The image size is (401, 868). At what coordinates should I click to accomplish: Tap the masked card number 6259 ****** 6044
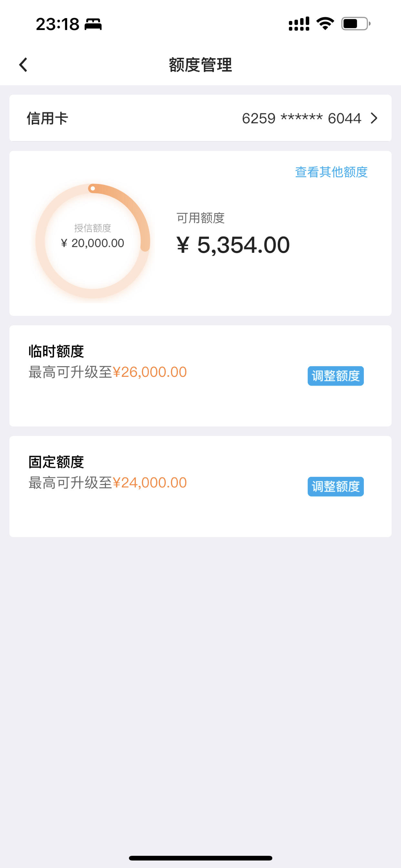click(302, 118)
